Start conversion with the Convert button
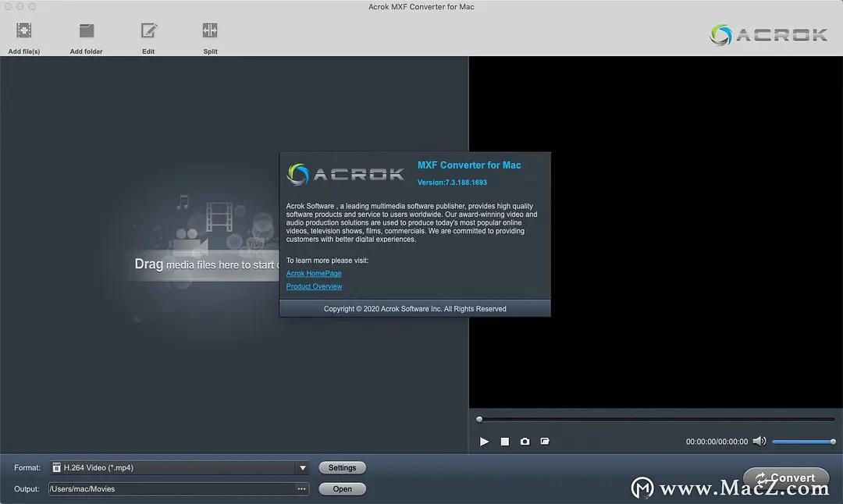The image size is (843, 504). (x=786, y=477)
